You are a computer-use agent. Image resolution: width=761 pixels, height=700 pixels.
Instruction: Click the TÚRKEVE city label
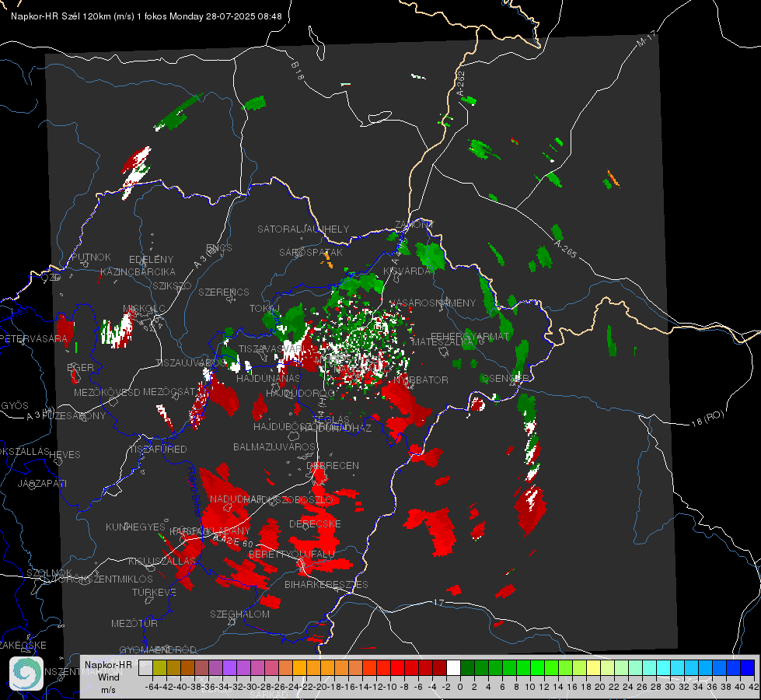coord(155,592)
